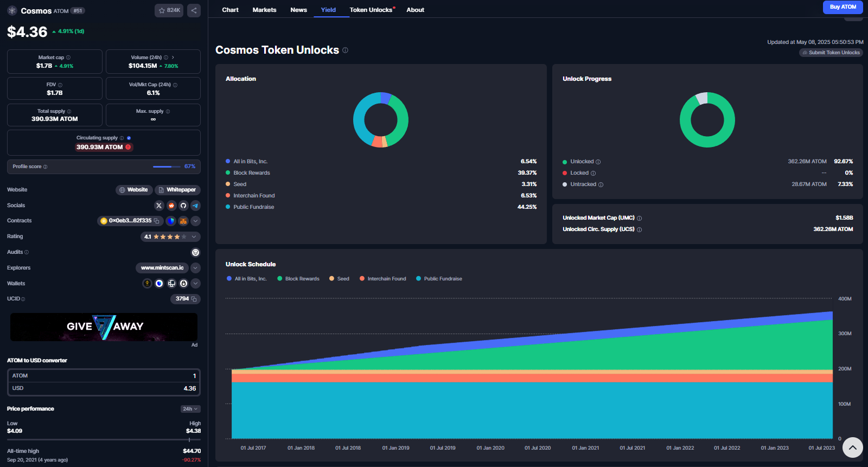The width and height of the screenshot is (868, 467).
Task: Open the Cosmos Website link
Action: click(133, 190)
